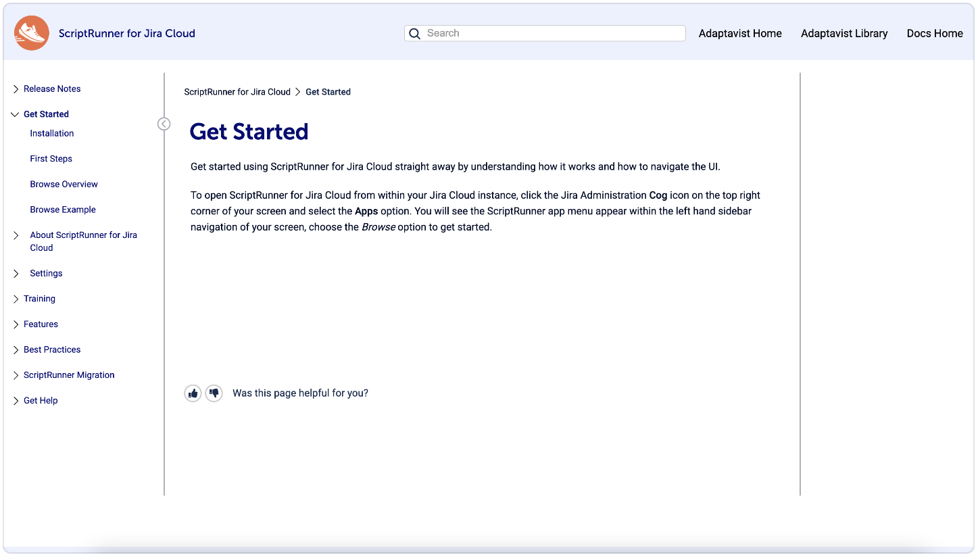Click the ScriptRunner for Jira Cloud header title
Viewport: 980px width, 557px height.
(x=127, y=33)
